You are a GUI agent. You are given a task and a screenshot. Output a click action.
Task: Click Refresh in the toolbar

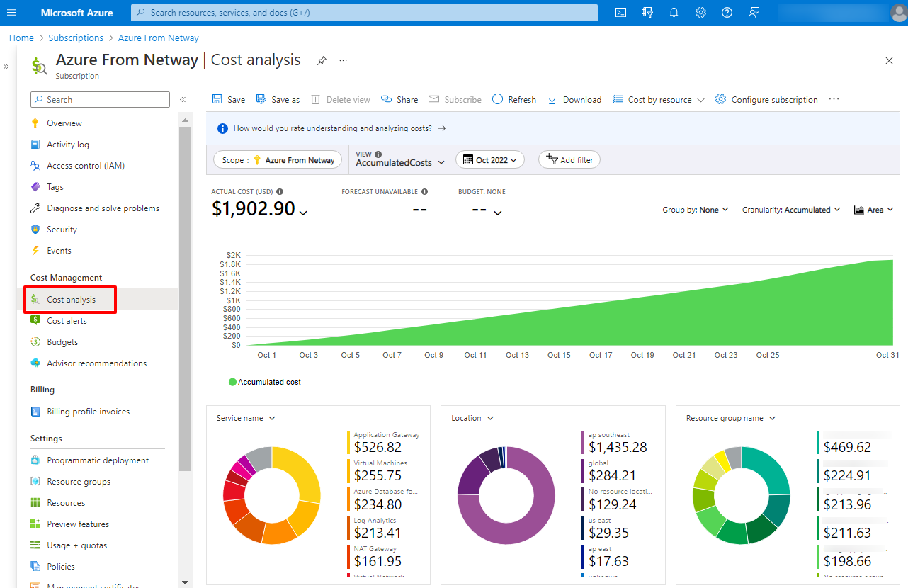(x=513, y=100)
